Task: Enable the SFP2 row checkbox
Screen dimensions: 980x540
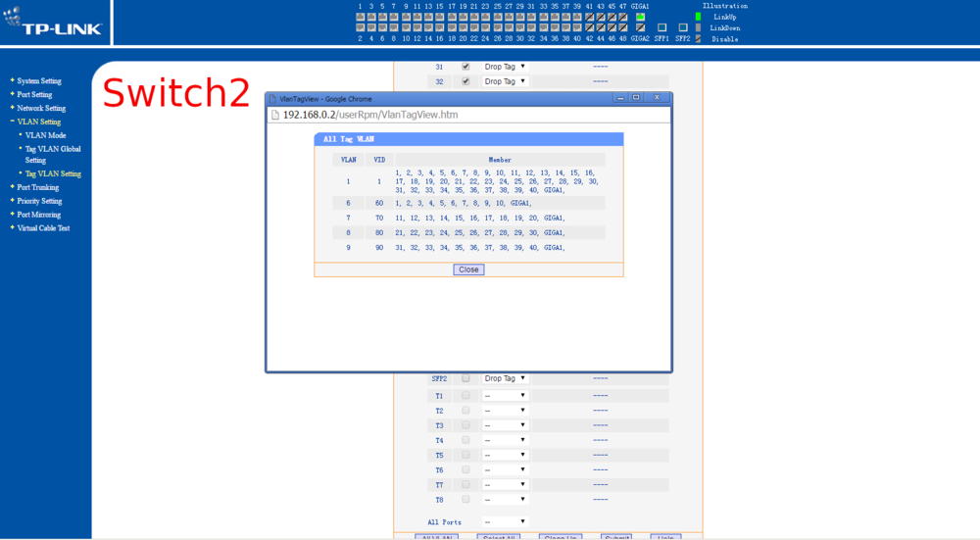Action: point(465,378)
